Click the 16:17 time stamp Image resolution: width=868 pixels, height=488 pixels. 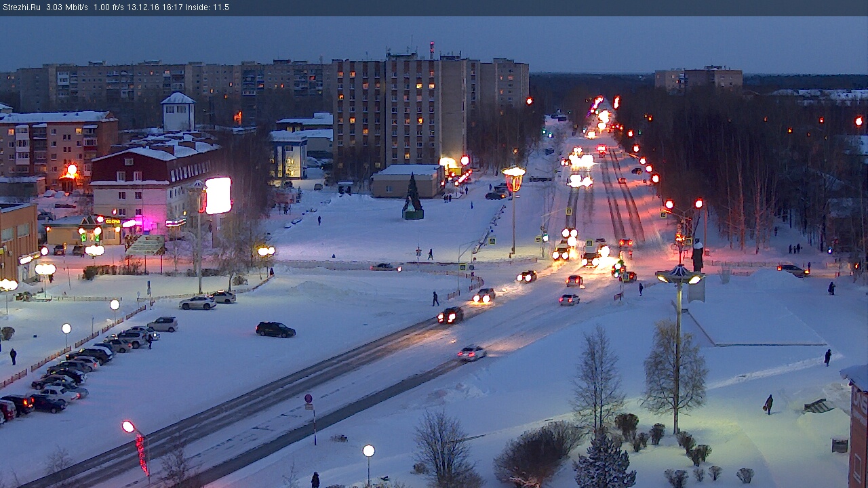tap(172, 7)
